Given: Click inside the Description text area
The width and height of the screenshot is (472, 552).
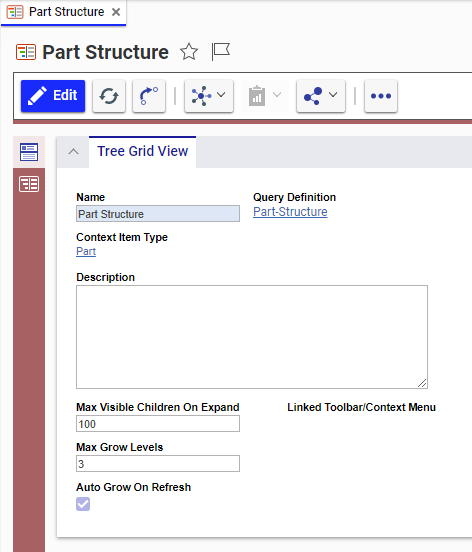Looking at the screenshot, I should click(252, 337).
